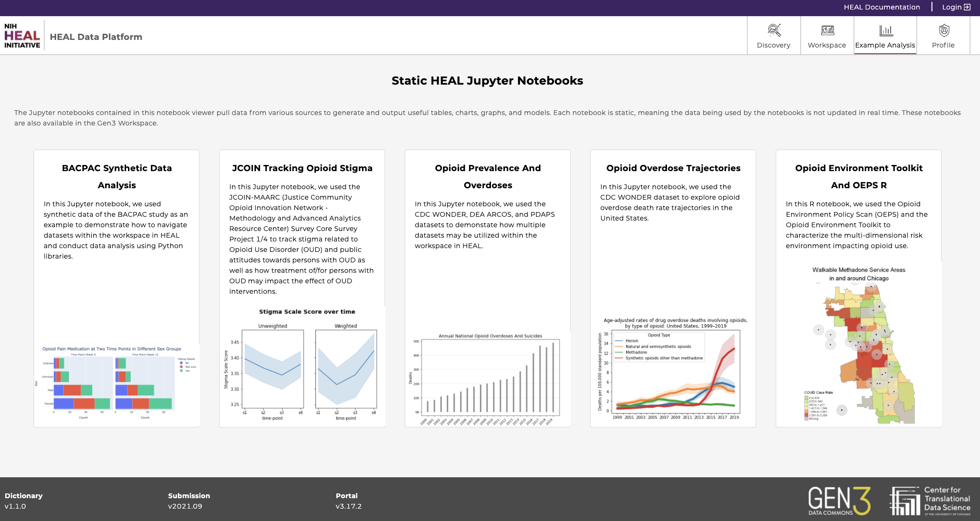Click the NIH HEAL Initiative logo
980x521 pixels.
pyautogui.click(x=22, y=36)
